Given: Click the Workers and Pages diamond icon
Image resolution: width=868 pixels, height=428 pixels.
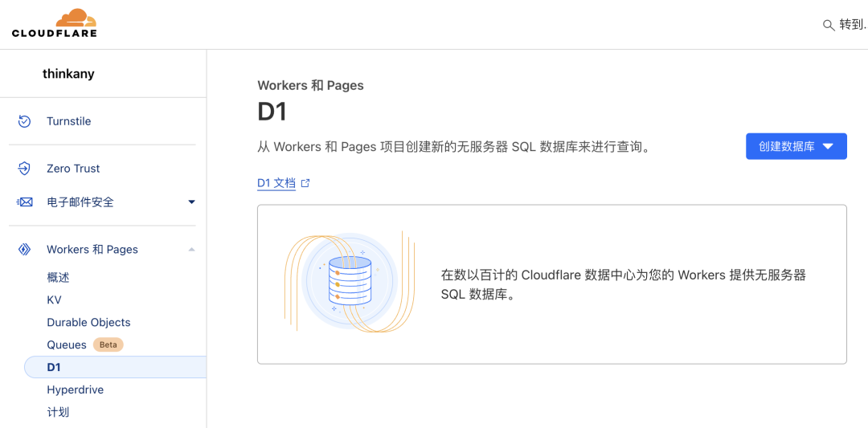Looking at the screenshot, I should (x=24, y=250).
